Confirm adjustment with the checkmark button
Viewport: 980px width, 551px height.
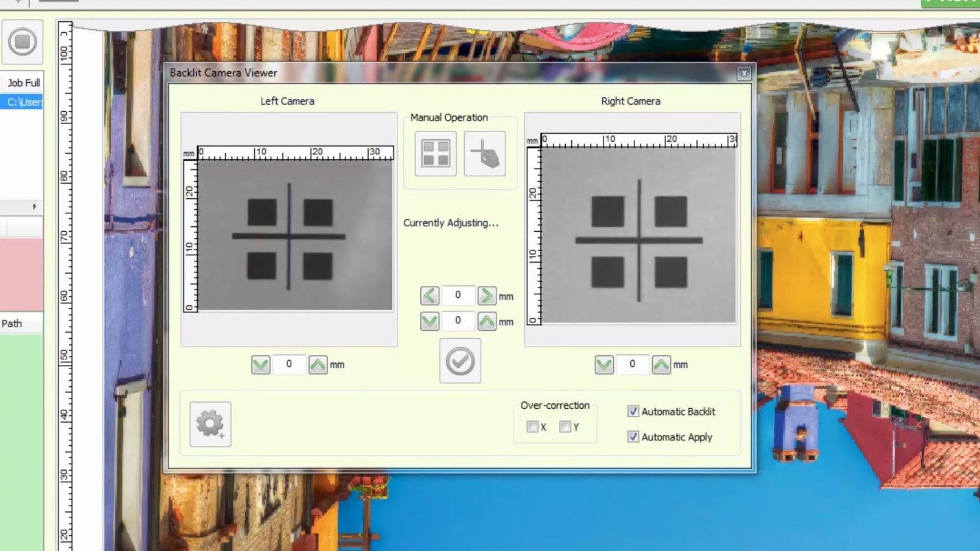(x=460, y=361)
